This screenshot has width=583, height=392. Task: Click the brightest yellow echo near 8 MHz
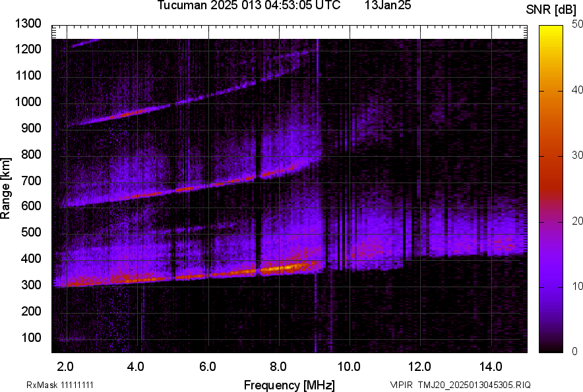280,268
